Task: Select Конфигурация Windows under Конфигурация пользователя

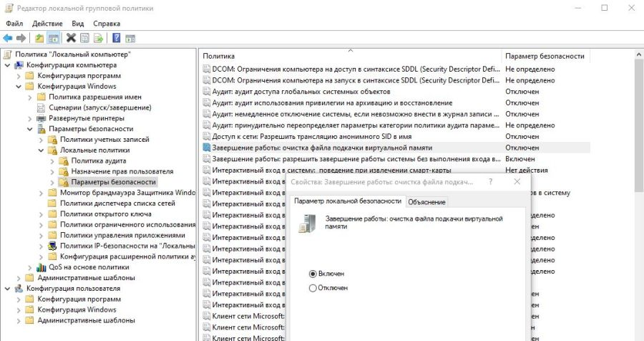Action: (x=77, y=309)
